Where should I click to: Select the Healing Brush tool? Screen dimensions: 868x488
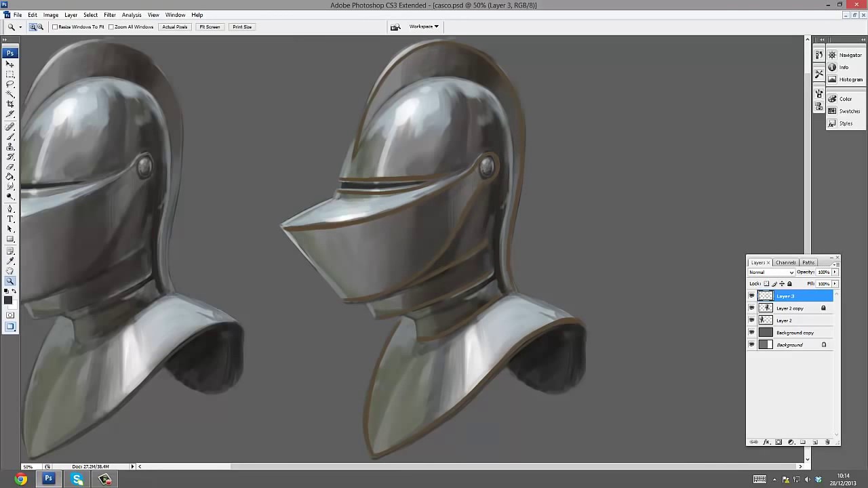10,127
